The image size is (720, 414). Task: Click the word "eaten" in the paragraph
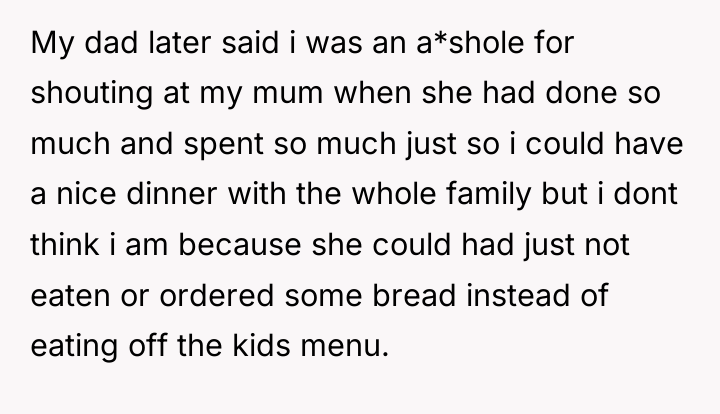click(70, 295)
